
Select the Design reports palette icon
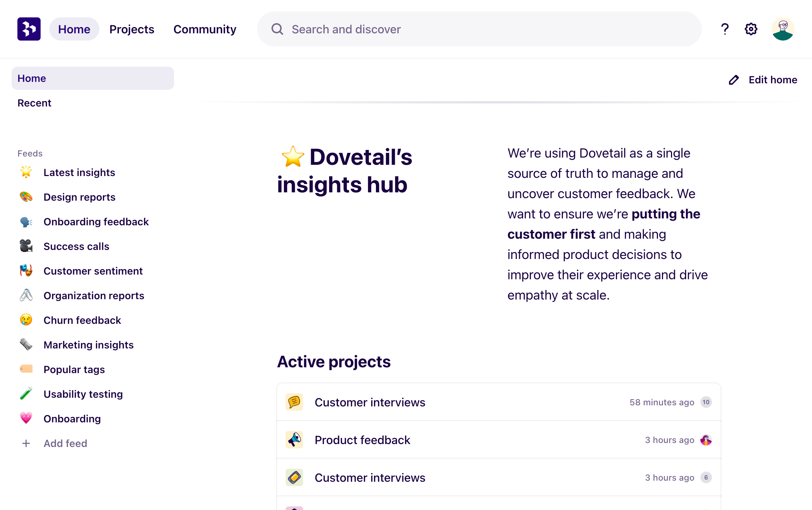26,197
